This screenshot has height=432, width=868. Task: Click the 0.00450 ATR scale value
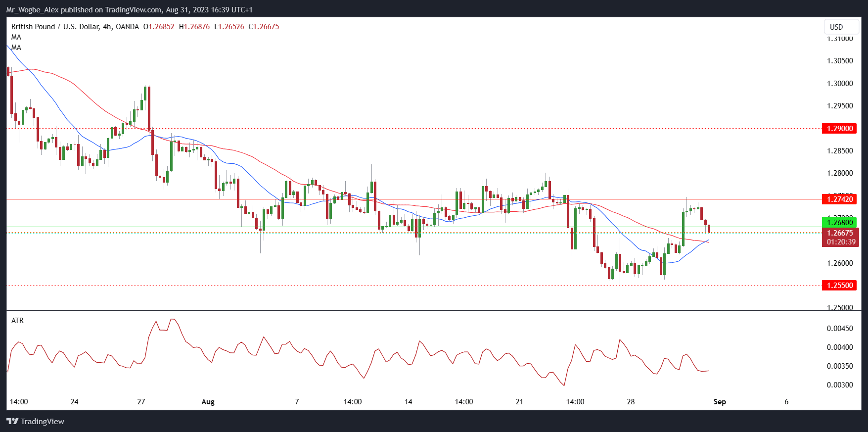[840, 329]
